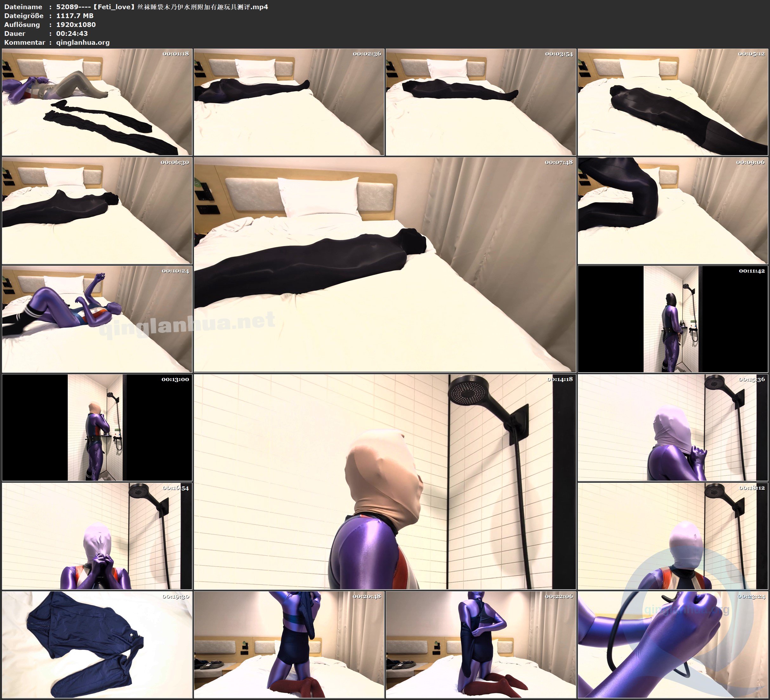This screenshot has height=700, width=770.
Task: Select the last frame stamped 00:23:24
Action: click(673, 644)
